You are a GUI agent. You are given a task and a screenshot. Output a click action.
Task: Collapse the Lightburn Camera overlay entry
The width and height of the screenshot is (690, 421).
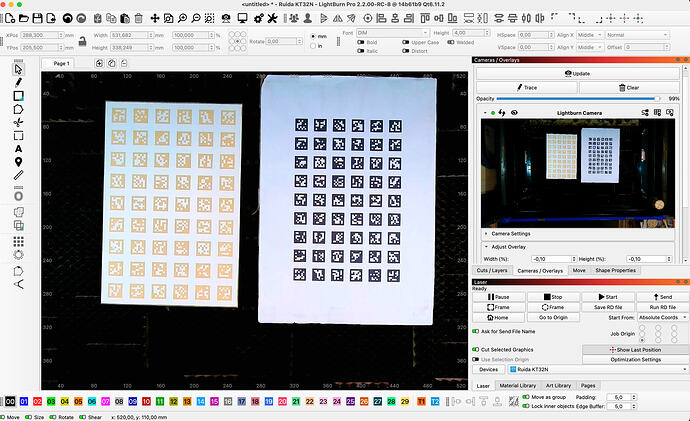[x=485, y=113]
